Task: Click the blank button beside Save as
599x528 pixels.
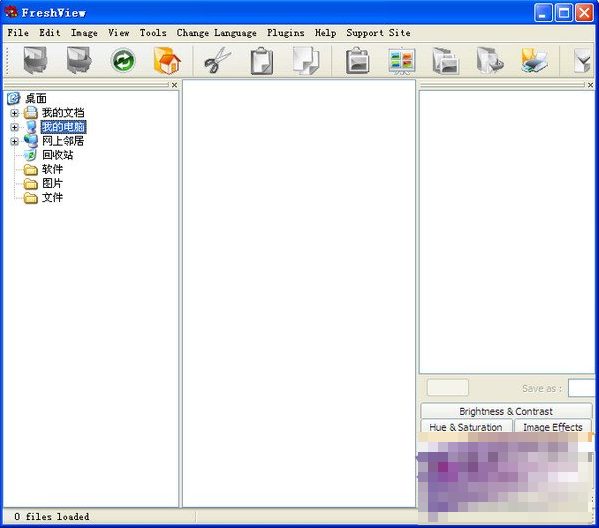Action: pos(447,387)
